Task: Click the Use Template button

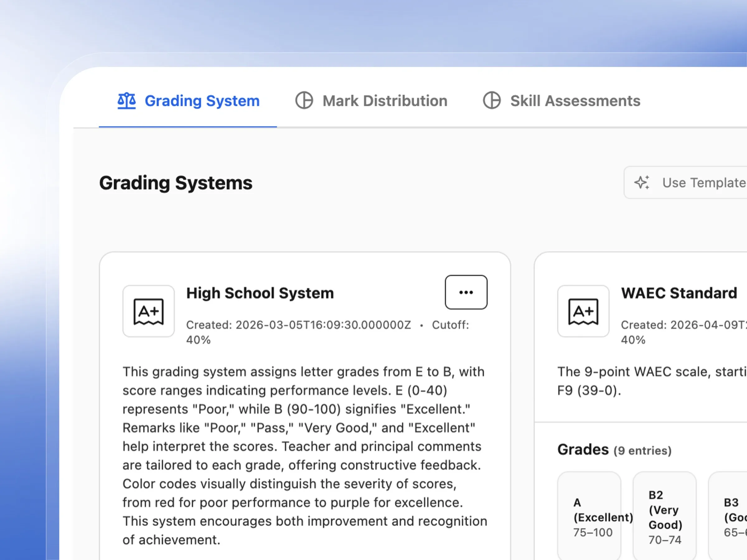Action: click(686, 183)
